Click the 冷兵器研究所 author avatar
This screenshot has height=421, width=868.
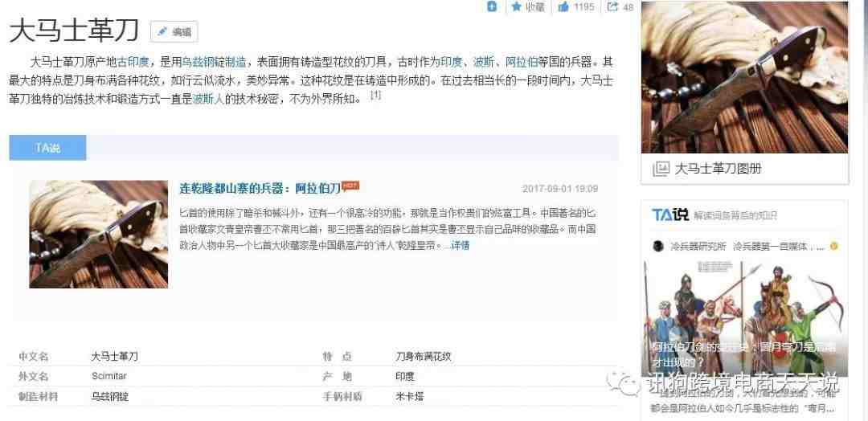pos(658,246)
